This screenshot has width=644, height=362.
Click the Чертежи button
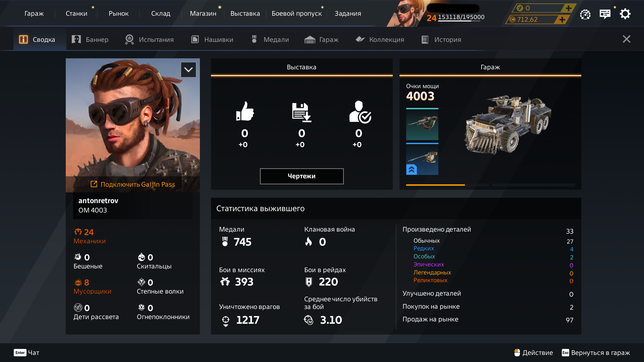click(302, 176)
